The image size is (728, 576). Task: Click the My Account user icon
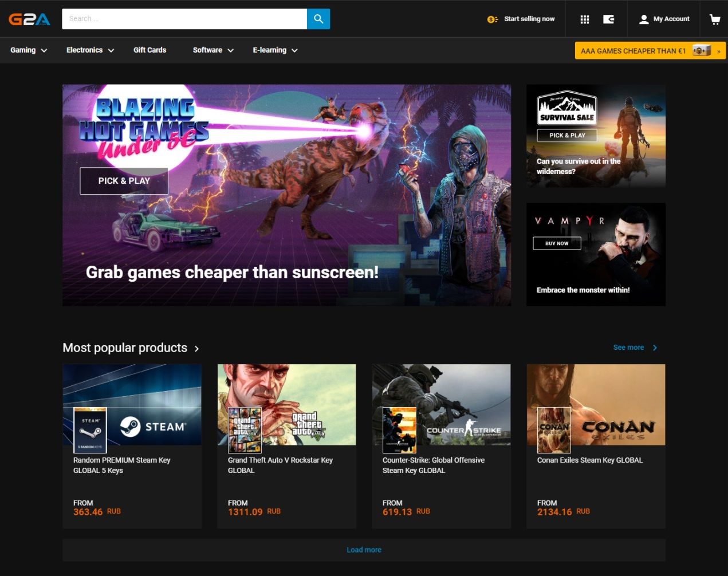point(644,19)
